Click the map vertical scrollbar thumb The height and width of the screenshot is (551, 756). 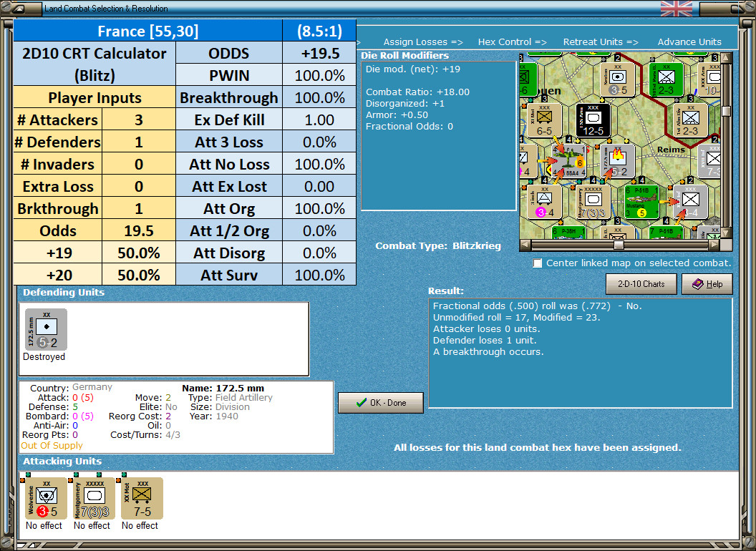[726, 111]
